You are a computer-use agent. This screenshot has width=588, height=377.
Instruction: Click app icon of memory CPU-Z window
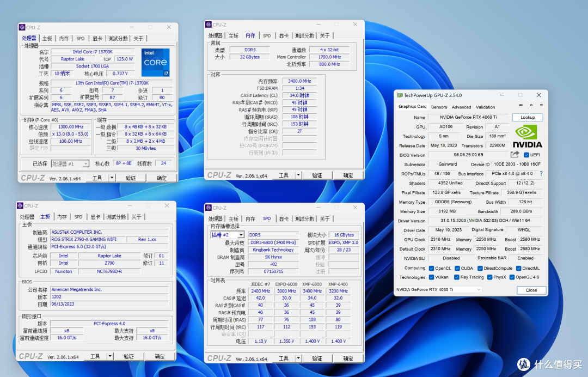coord(209,25)
